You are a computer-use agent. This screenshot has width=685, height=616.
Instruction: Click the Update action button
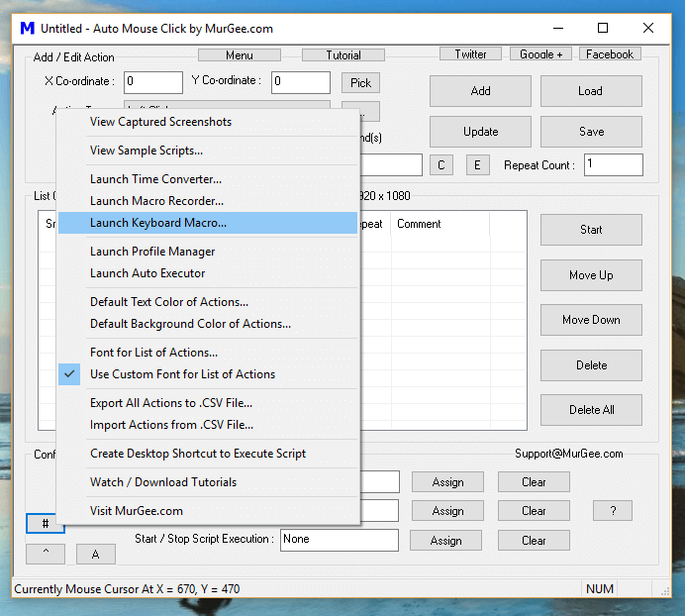[480, 132]
